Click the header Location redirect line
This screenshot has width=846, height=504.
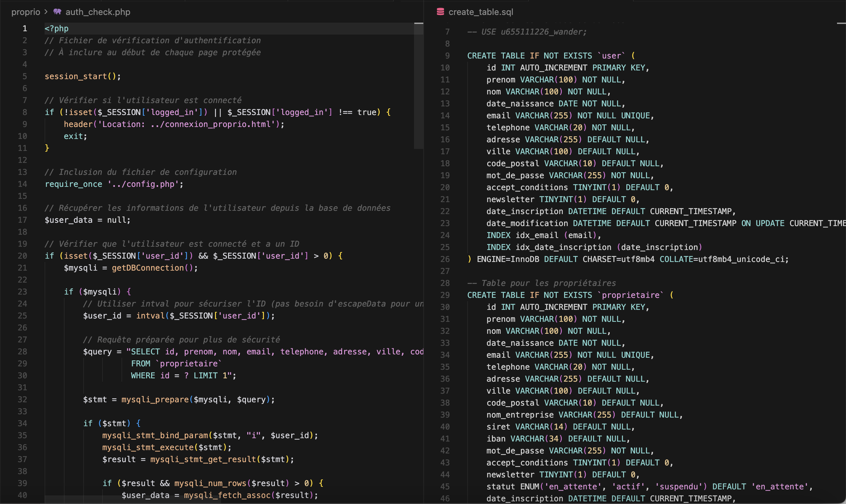click(x=173, y=124)
